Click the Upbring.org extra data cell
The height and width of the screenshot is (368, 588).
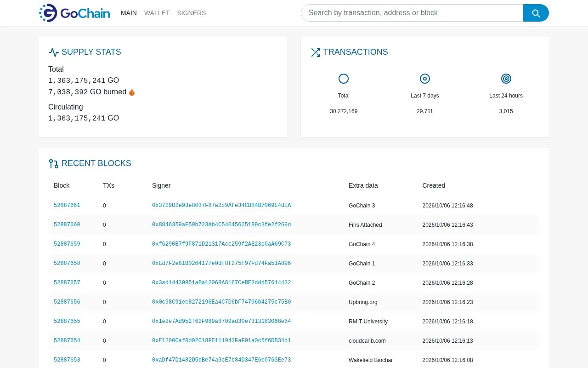tap(363, 302)
